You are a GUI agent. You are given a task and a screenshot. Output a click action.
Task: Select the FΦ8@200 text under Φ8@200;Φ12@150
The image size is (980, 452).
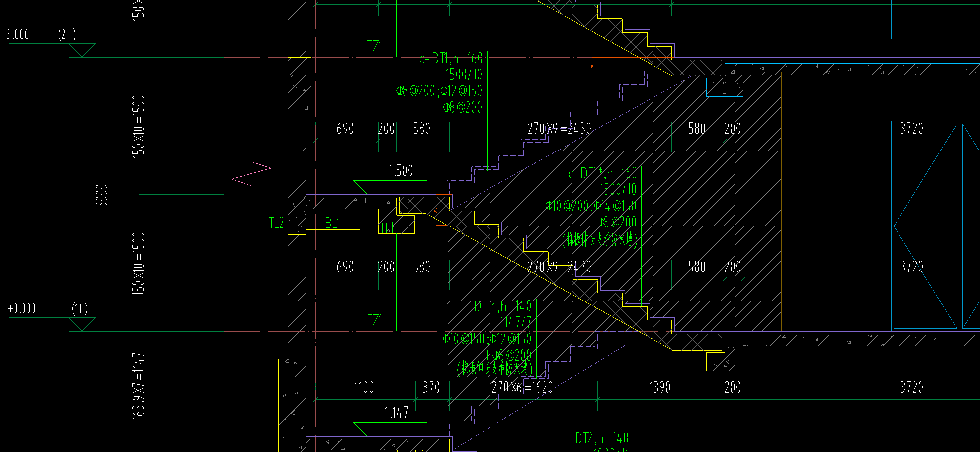point(459,107)
